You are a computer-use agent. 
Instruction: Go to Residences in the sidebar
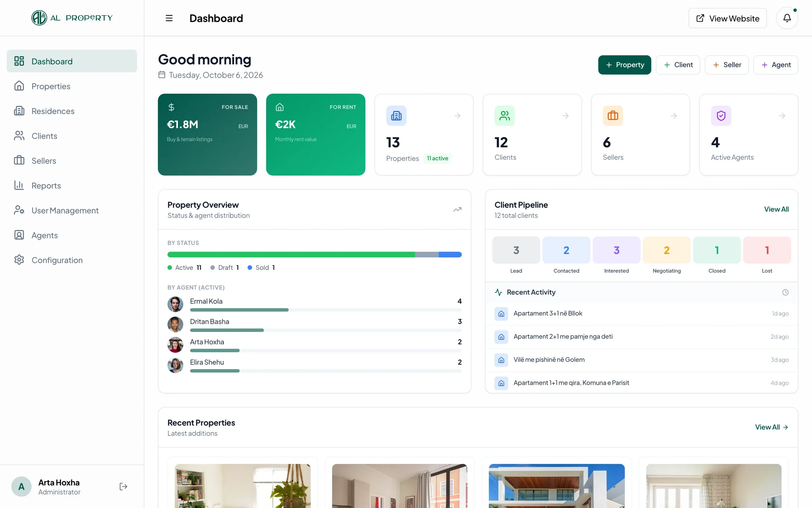(x=72, y=111)
